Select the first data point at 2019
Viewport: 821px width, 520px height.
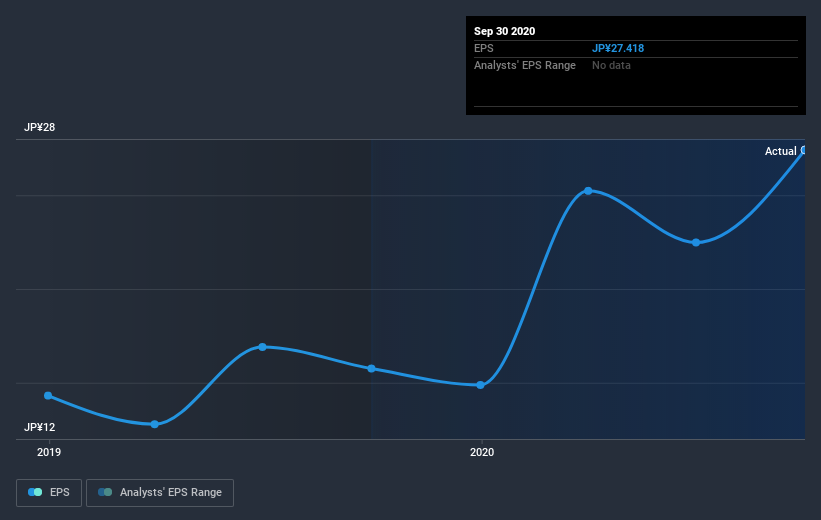pos(48,395)
